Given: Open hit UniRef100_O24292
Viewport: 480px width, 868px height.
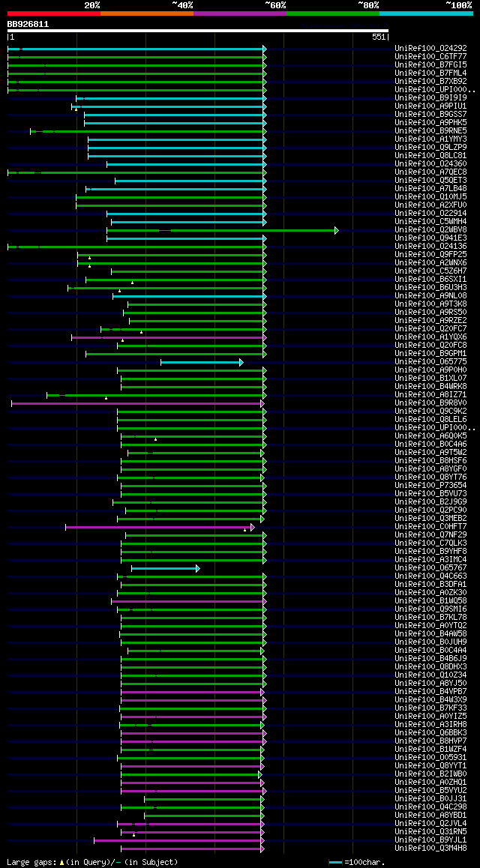Looking at the screenshot, I should [430, 48].
